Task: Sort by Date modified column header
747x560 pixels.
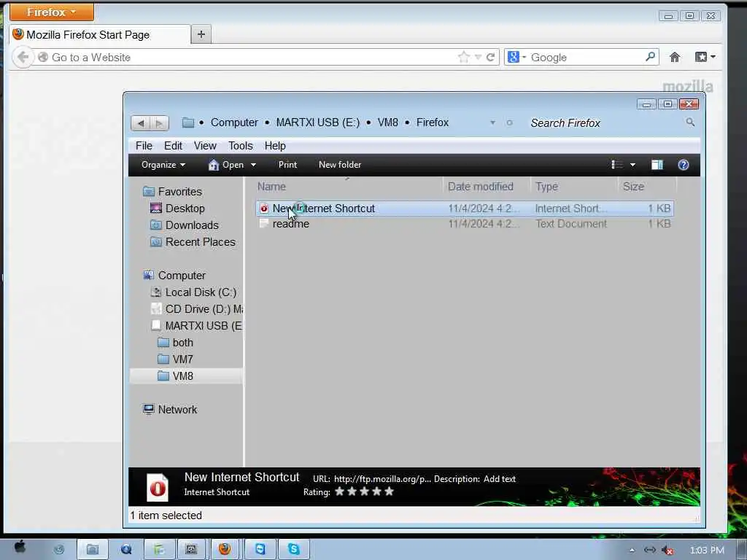Action: [x=486, y=187]
